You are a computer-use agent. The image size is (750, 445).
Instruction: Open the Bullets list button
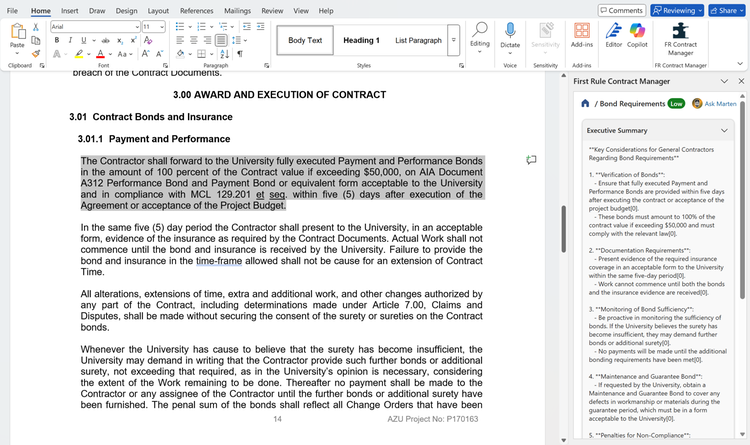coord(180,27)
